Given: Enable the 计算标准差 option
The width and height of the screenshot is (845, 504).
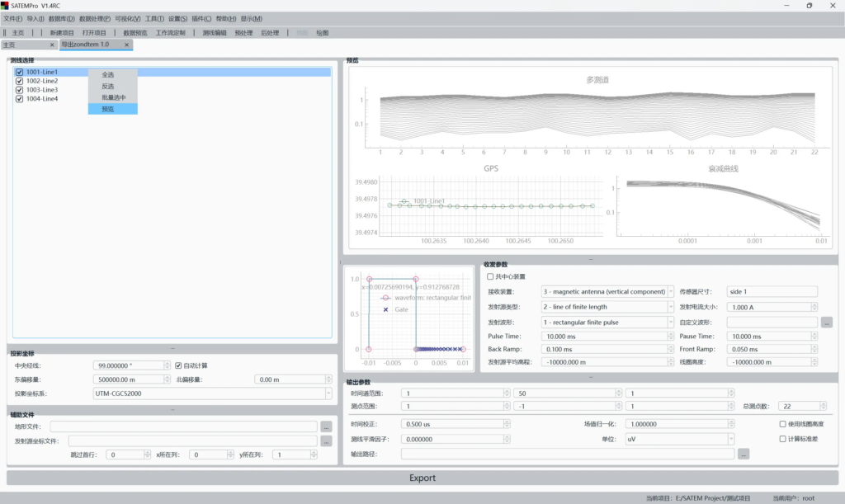Looking at the screenshot, I should 783,439.
